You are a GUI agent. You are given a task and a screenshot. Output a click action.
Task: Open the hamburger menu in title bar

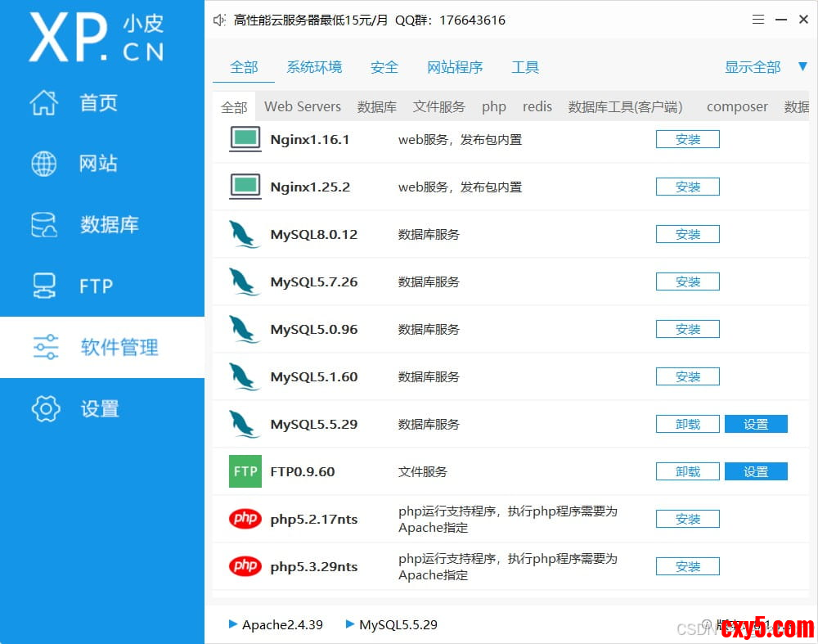point(759,20)
